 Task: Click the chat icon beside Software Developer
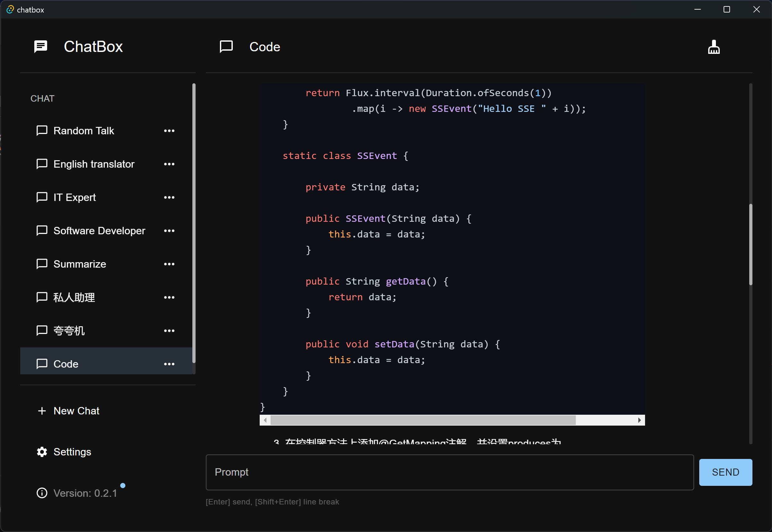pyautogui.click(x=42, y=230)
